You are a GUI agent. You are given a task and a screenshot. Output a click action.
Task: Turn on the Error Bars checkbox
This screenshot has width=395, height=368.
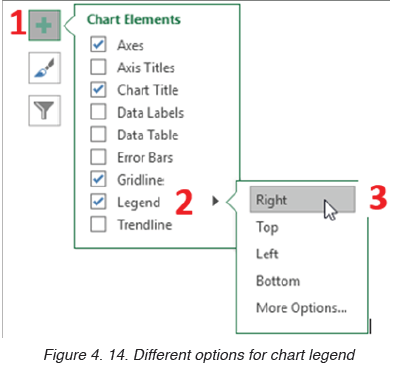pyautogui.click(x=98, y=157)
